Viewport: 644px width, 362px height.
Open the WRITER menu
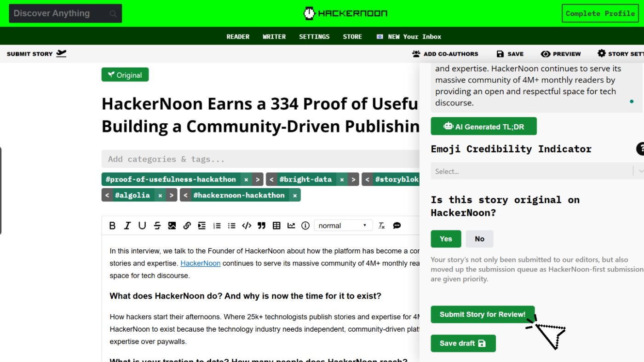coord(274,37)
